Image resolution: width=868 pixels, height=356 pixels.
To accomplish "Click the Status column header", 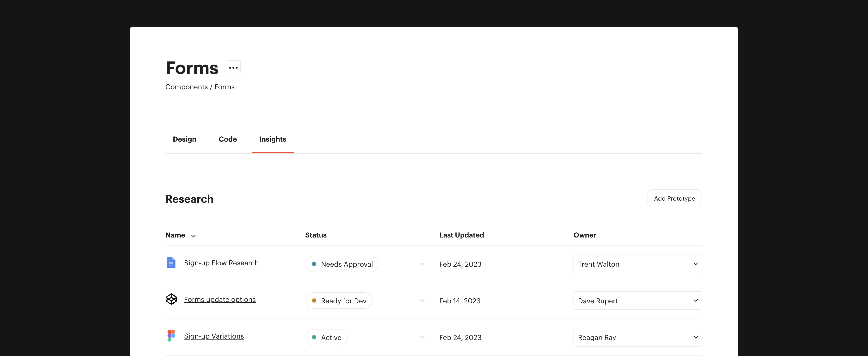I will (x=316, y=235).
